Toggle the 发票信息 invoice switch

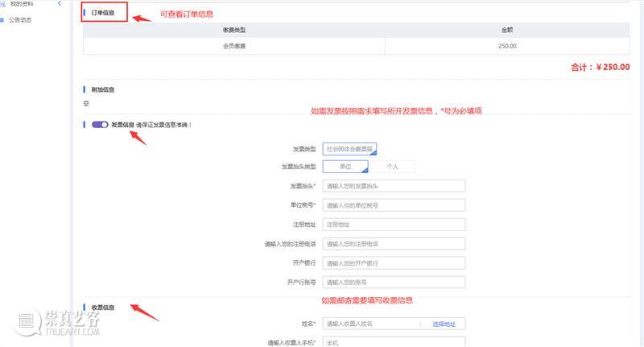tap(100, 125)
